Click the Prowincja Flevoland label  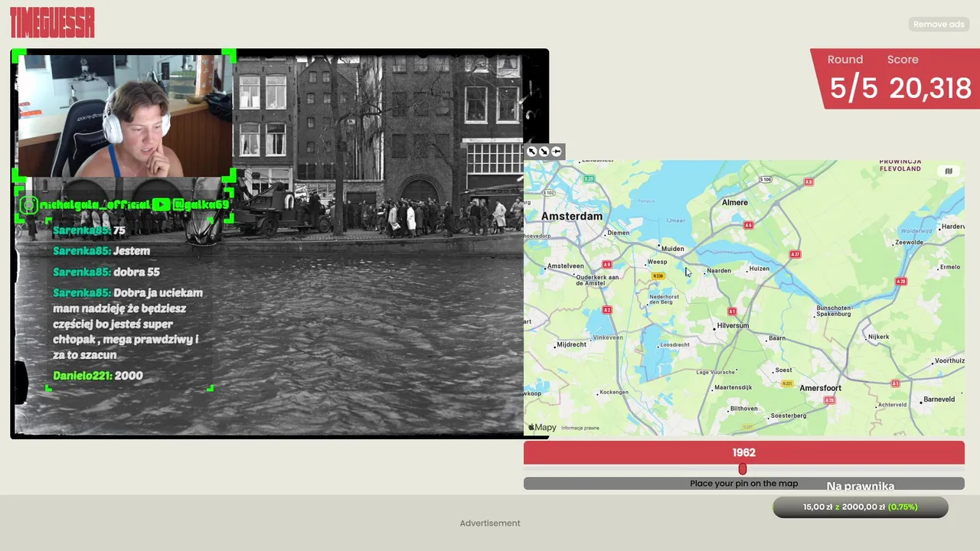(x=900, y=165)
